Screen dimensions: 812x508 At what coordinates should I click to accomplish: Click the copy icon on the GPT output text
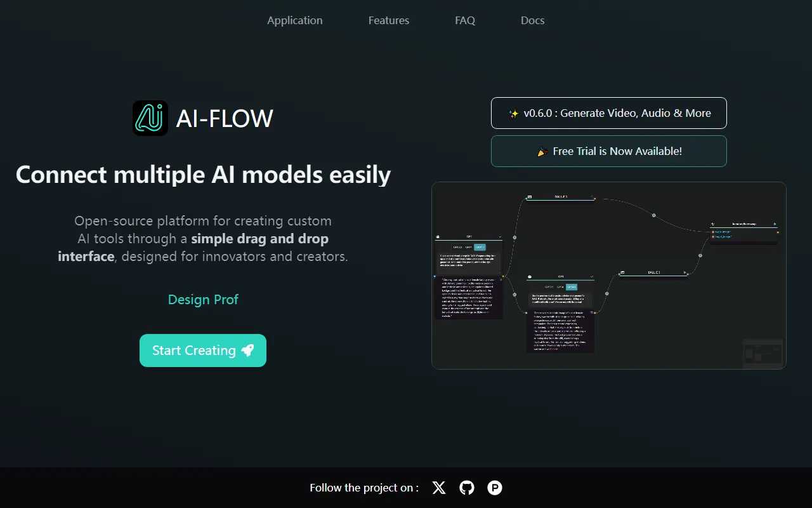pos(501,279)
